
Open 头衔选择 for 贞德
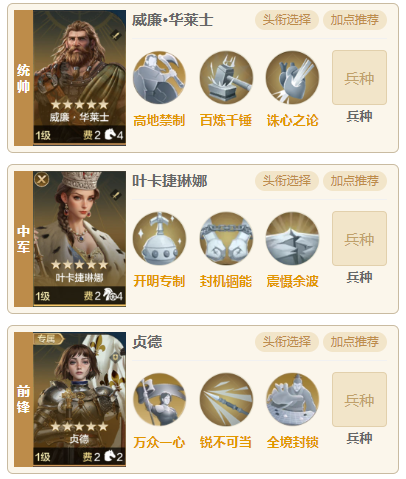click(x=287, y=342)
